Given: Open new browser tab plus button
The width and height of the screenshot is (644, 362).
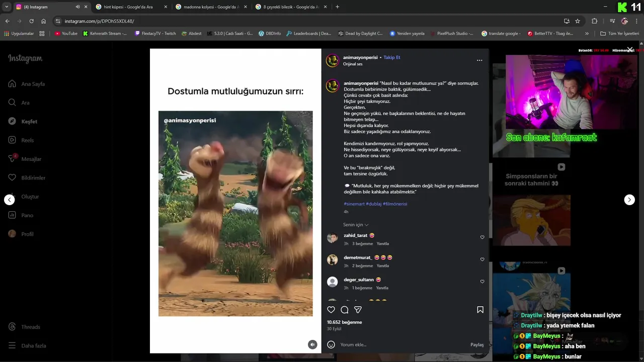Looking at the screenshot, I should (337, 7).
